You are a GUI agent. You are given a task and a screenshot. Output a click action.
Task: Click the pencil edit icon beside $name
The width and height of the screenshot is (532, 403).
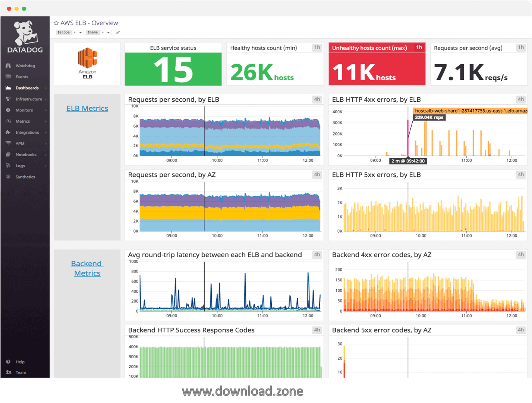click(118, 32)
